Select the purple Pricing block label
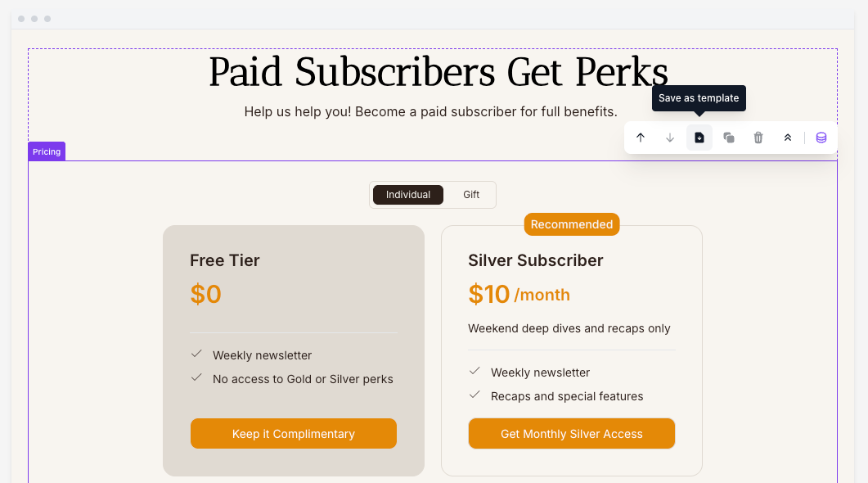The image size is (868, 483). (47, 151)
